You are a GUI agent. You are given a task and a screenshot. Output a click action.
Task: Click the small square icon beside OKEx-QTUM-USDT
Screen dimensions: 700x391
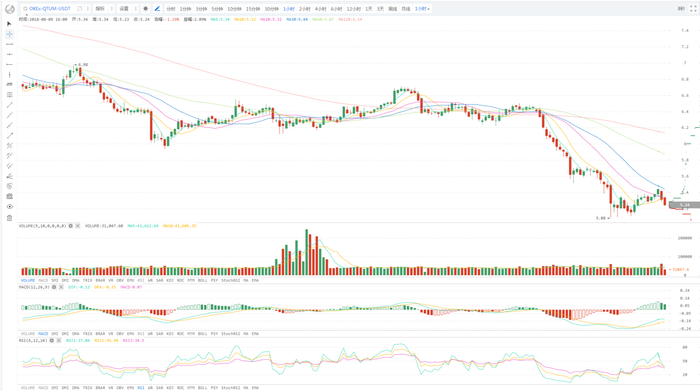coord(79,8)
